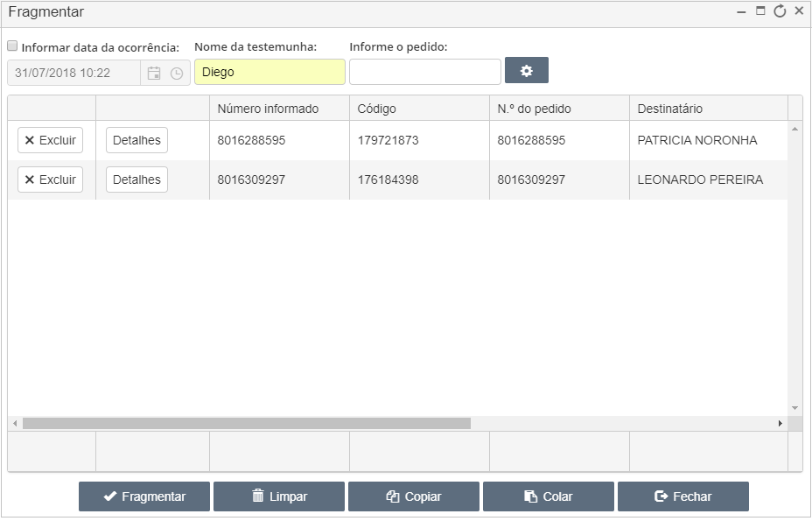Select code cell 179721873
Image resolution: width=812 pixels, height=521 pixels.
pyautogui.click(x=419, y=140)
